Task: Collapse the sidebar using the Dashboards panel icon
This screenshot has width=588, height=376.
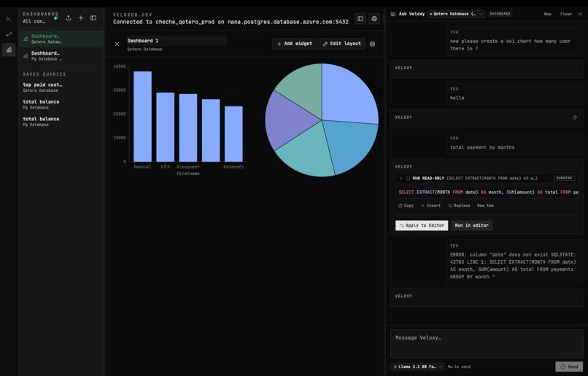Action: [x=93, y=17]
